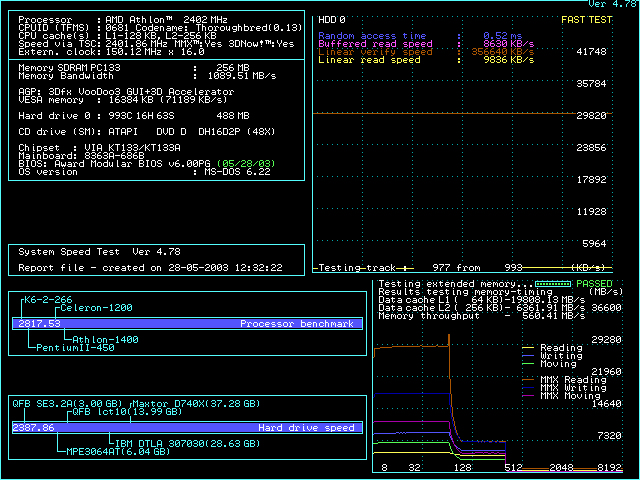Click the PentiumII-450 comparison label

(x=74, y=348)
